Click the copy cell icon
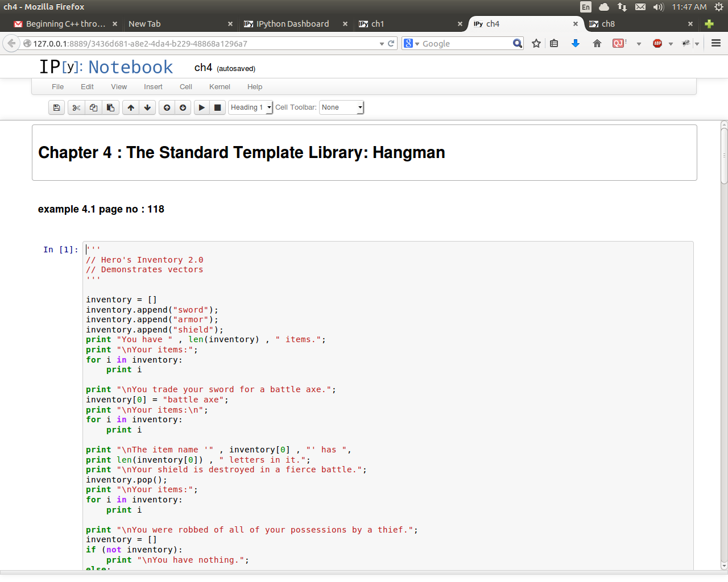This screenshot has width=728, height=582. pos(93,107)
